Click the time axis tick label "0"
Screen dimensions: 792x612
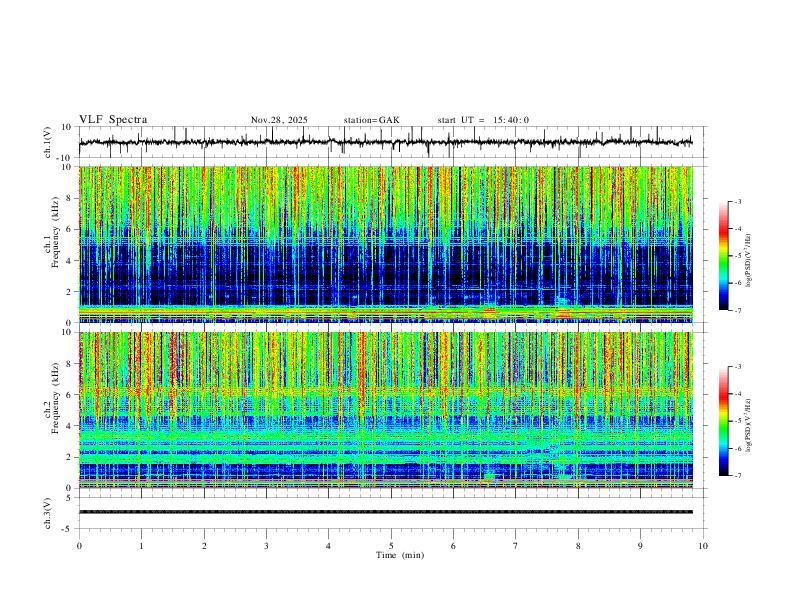coord(79,546)
